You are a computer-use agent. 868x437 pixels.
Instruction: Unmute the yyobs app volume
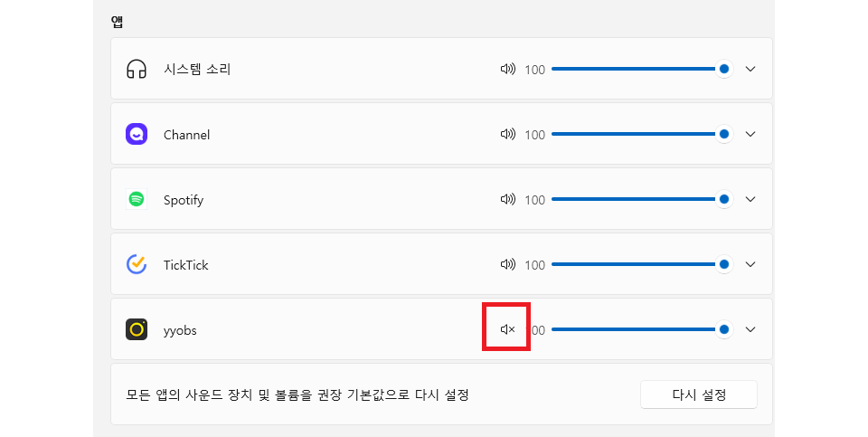coord(507,329)
